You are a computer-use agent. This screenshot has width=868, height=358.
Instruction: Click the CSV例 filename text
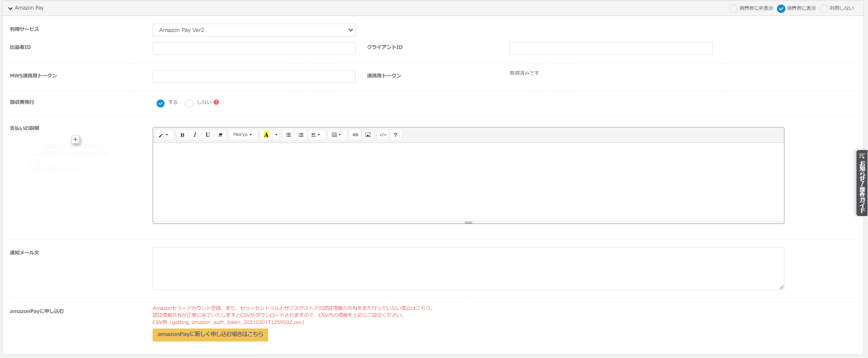(x=229, y=322)
